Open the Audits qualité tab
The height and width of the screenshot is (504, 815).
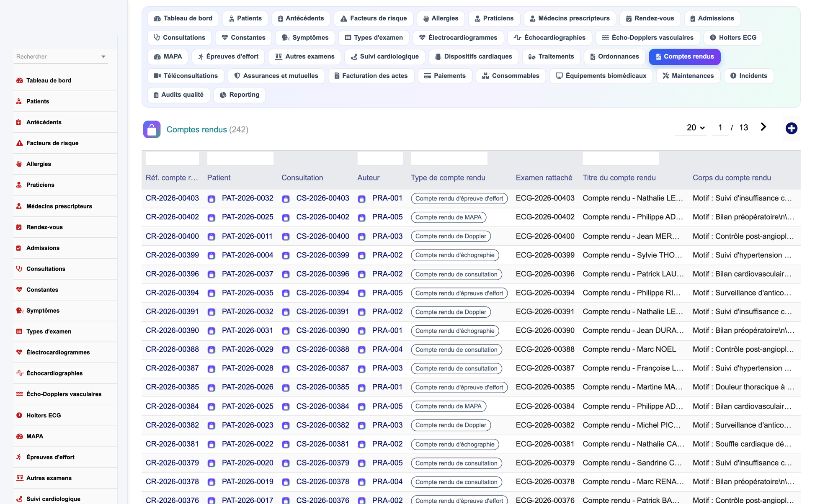point(178,95)
